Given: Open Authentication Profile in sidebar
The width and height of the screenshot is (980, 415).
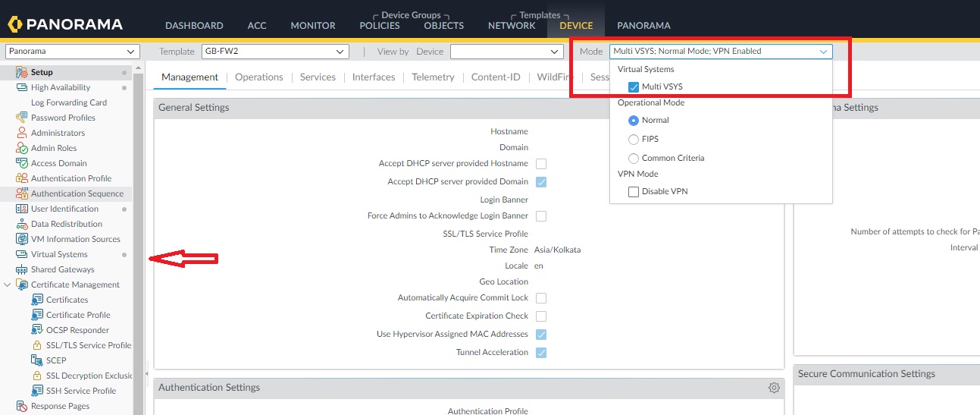Looking at the screenshot, I should click(71, 178).
